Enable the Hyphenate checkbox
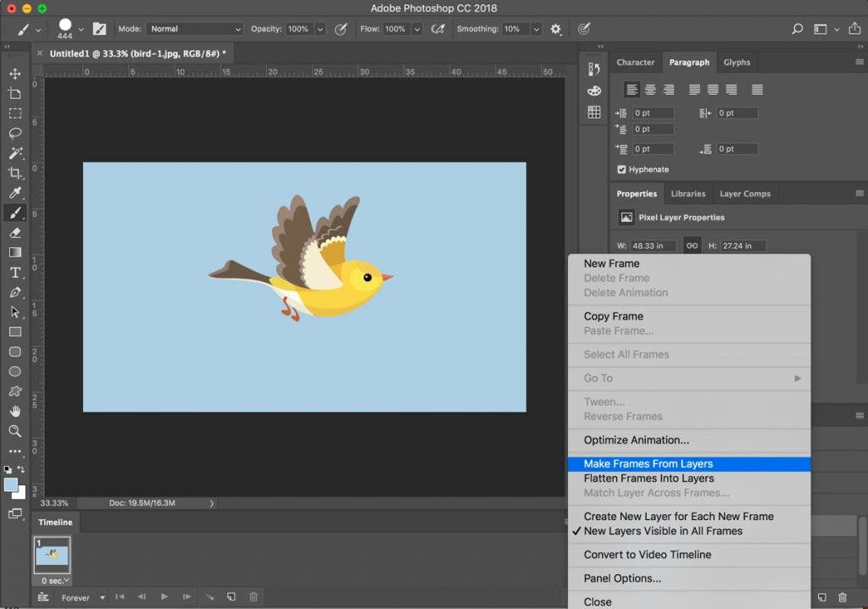The height and width of the screenshot is (609, 868). 622,169
